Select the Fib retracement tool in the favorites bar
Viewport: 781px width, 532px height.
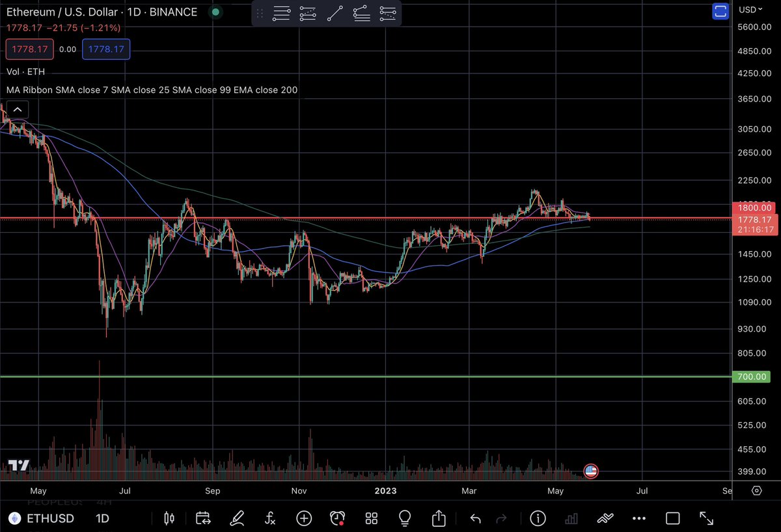point(282,13)
